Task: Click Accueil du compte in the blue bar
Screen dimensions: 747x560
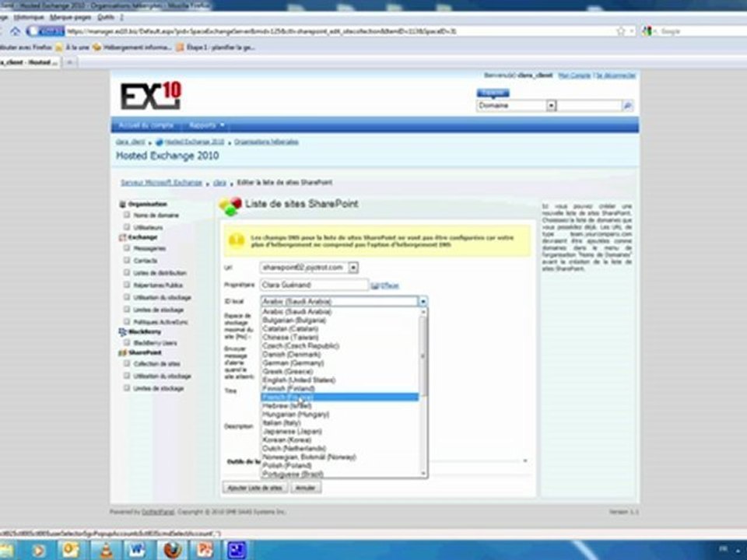Action: coord(146,125)
